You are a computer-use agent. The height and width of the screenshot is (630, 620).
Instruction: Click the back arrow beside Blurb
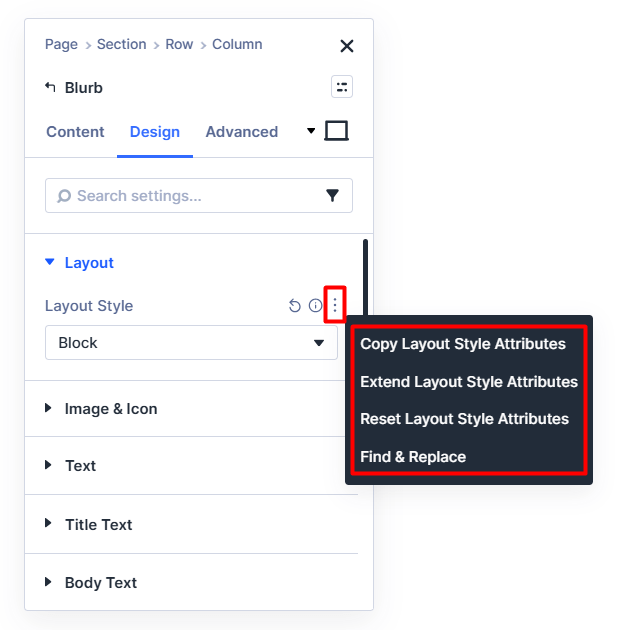[51, 87]
